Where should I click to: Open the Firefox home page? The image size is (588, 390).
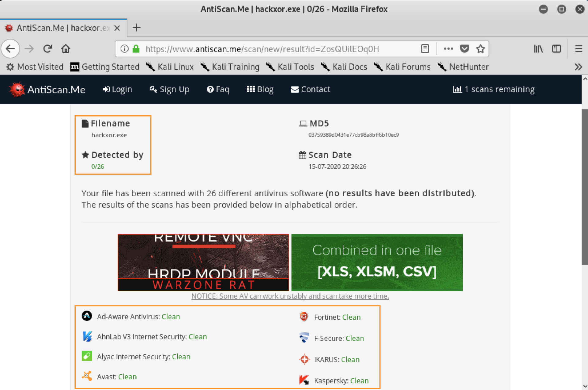pos(66,49)
